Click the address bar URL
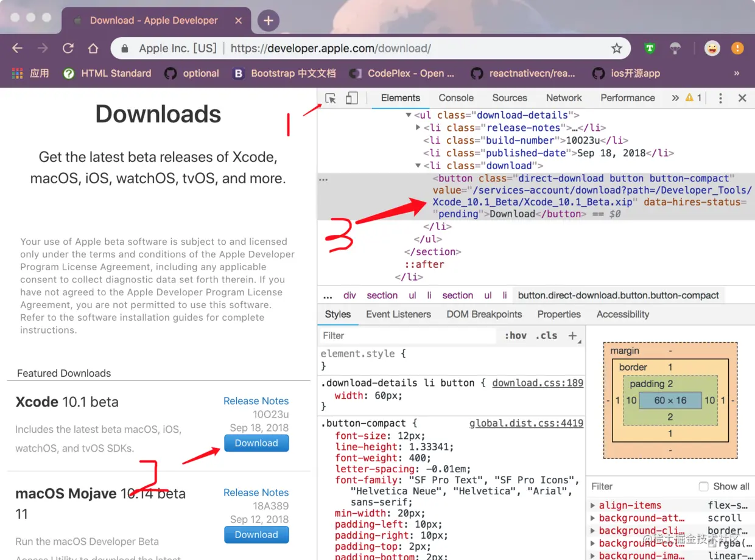The width and height of the screenshot is (755, 560). 331,49
